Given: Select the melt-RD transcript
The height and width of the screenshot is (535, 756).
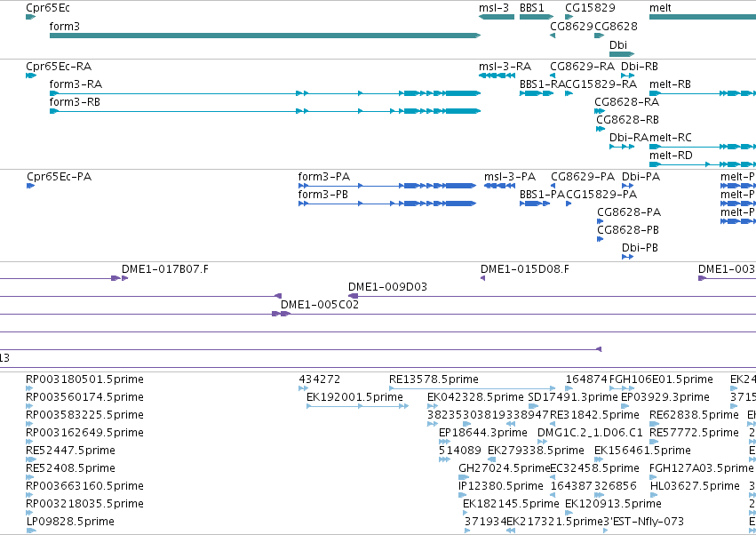Looking at the screenshot, I should coord(703,164).
